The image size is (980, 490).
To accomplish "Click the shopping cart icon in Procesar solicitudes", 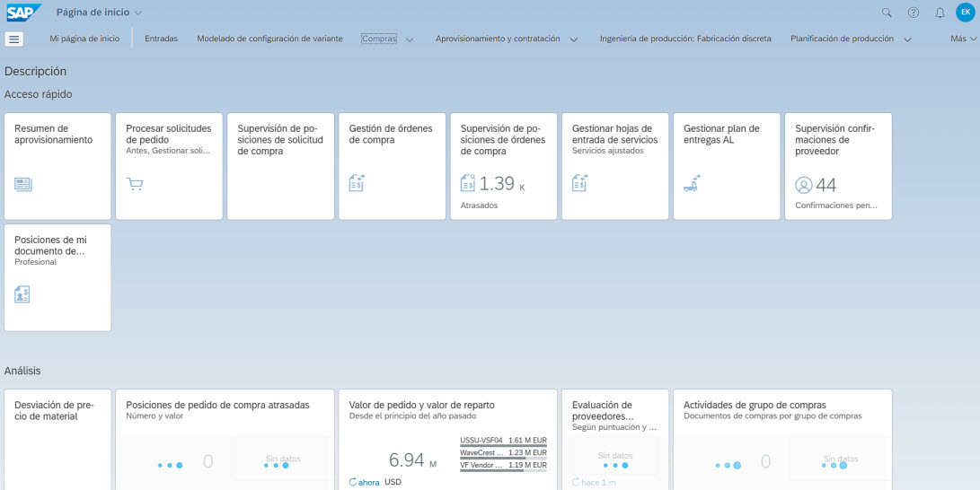I will click(x=135, y=184).
